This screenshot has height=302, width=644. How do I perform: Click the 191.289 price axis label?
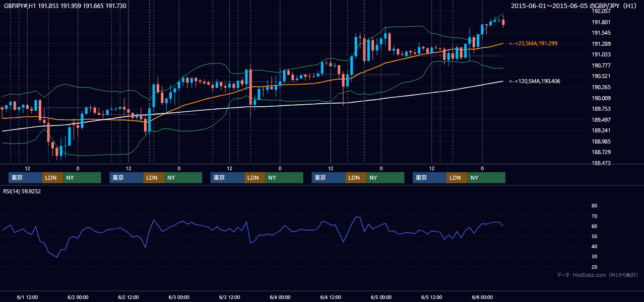(601, 44)
